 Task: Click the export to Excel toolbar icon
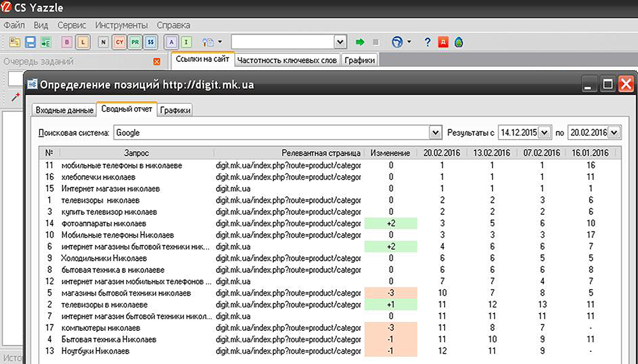[x=45, y=42]
